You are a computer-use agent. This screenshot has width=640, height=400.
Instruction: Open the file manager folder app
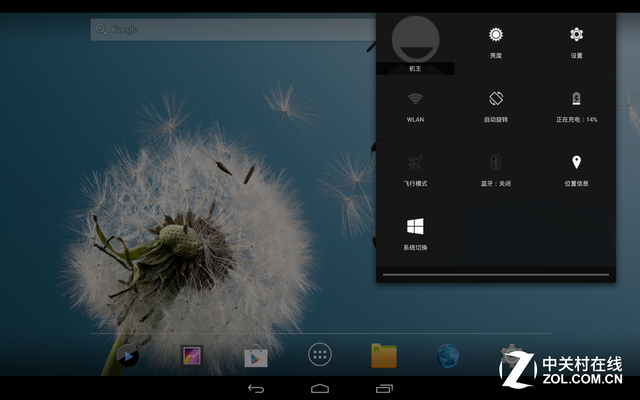(x=384, y=355)
